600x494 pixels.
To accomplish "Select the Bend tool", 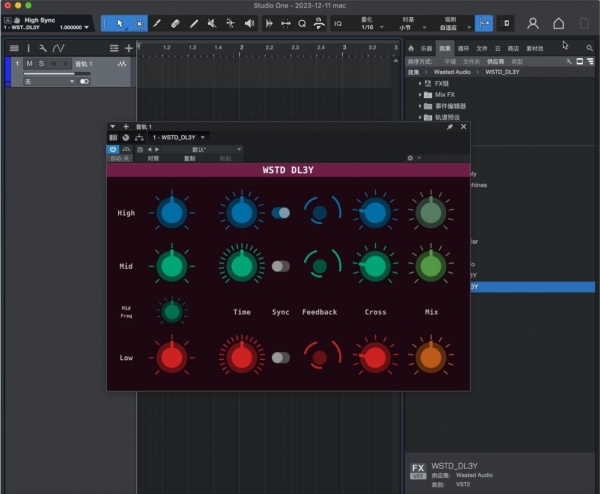I will [230, 23].
